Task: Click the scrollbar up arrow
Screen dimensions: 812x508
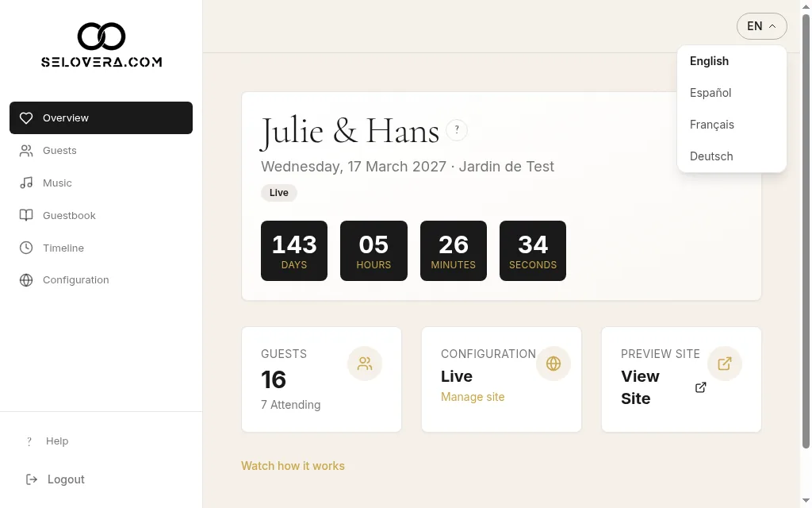Action: pyautogui.click(x=806, y=6)
